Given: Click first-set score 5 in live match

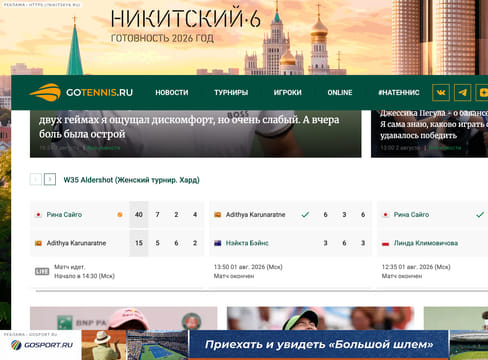Looking at the screenshot, I should pyautogui.click(x=157, y=243).
